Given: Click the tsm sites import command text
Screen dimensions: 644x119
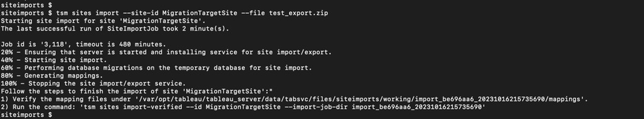Looking at the screenshot, I should coord(87,13).
